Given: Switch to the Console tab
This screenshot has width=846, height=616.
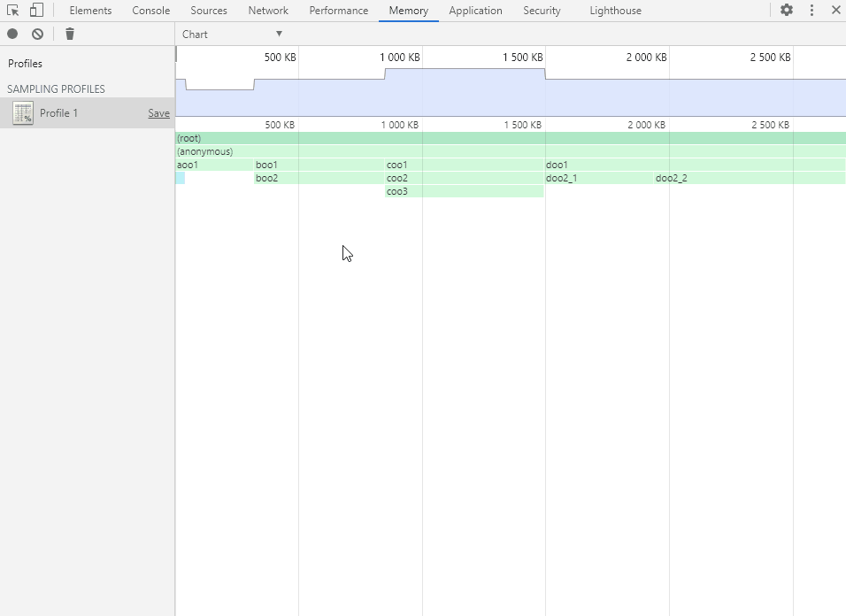Looking at the screenshot, I should click(x=151, y=11).
